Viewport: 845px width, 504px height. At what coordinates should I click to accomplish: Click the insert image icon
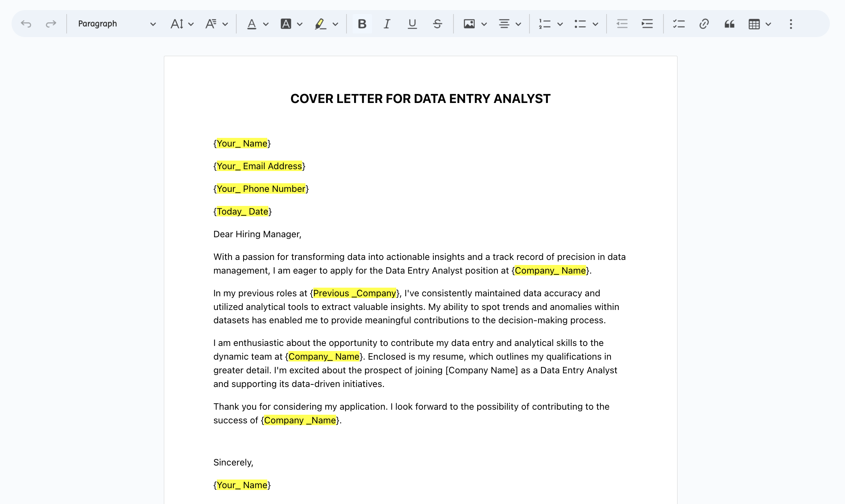coord(469,24)
